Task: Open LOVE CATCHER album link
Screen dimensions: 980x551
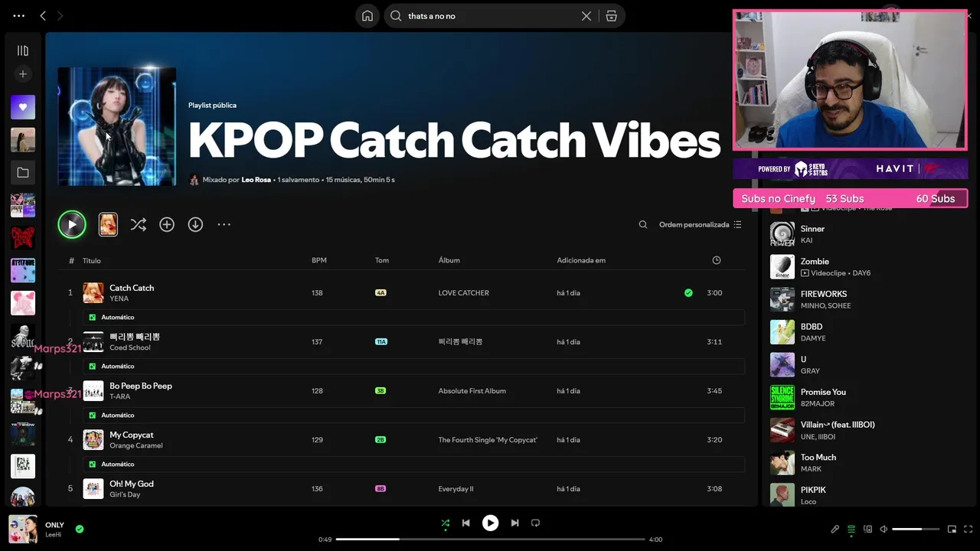Action: tap(463, 293)
